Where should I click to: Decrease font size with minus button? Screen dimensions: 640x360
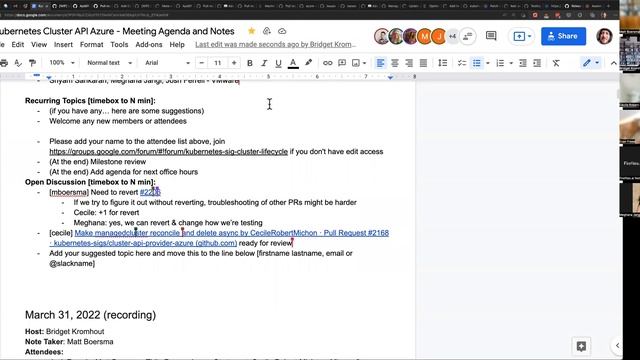202,63
